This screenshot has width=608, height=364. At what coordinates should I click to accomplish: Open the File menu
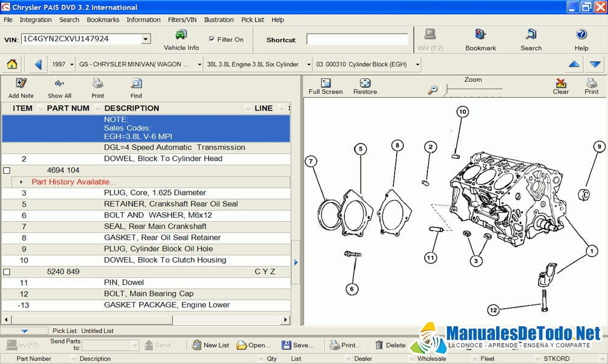click(8, 20)
